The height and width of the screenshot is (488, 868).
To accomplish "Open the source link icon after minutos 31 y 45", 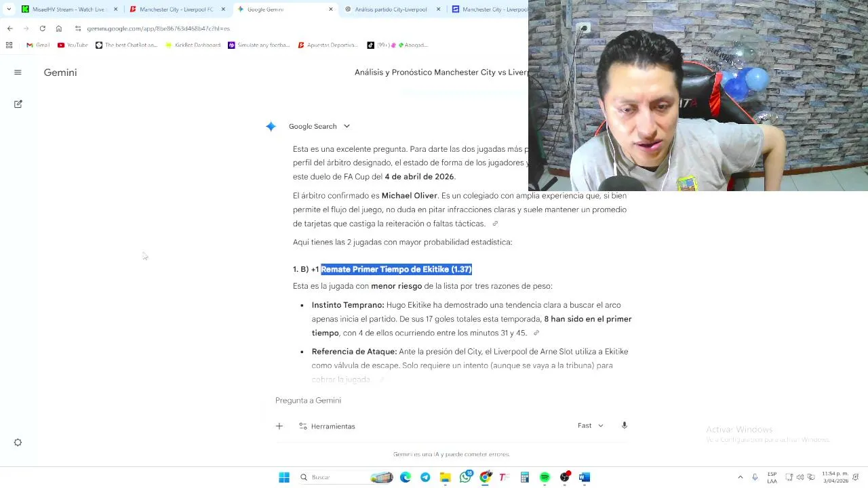I will pos(536,333).
